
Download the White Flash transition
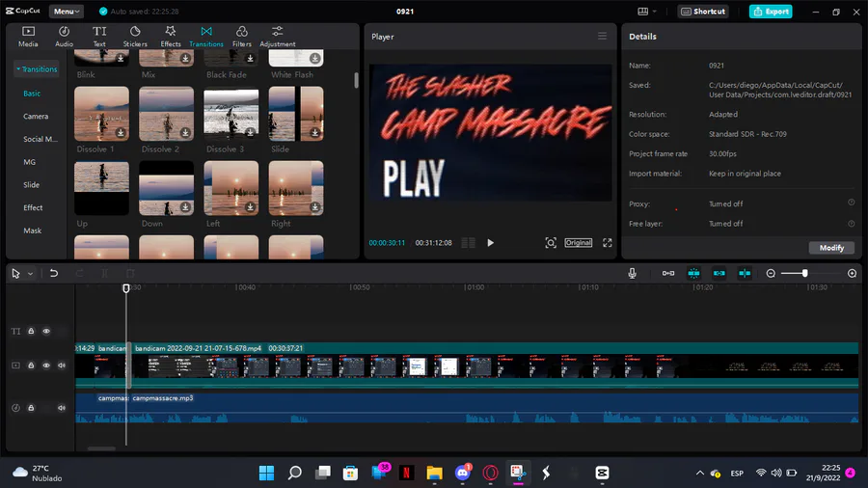[315, 58]
